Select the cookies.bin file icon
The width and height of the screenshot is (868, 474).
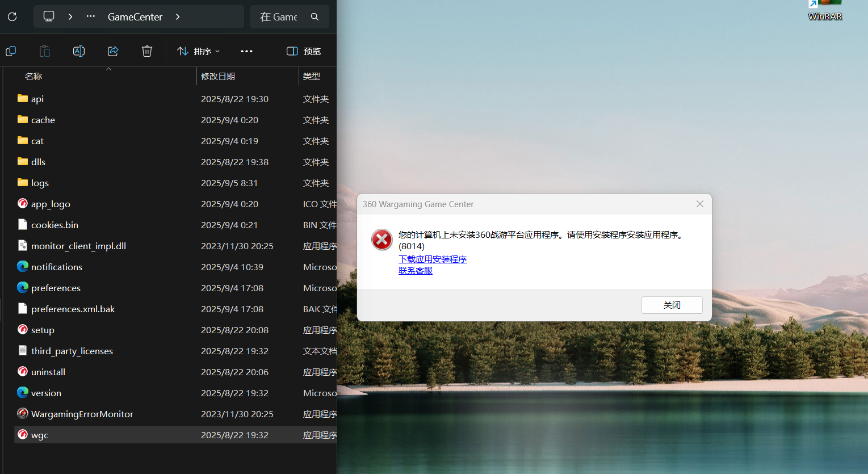coord(23,224)
